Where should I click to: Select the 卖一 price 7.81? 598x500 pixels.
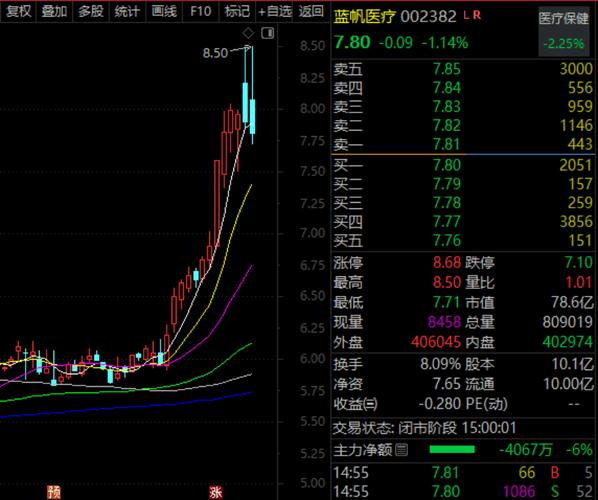447,145
